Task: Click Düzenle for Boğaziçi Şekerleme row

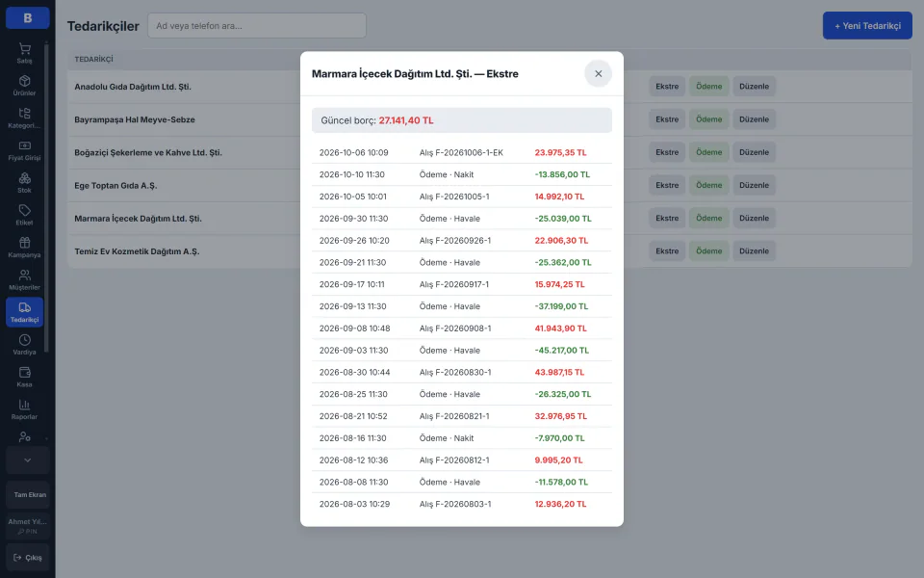Action: click(x=755, y=152)
